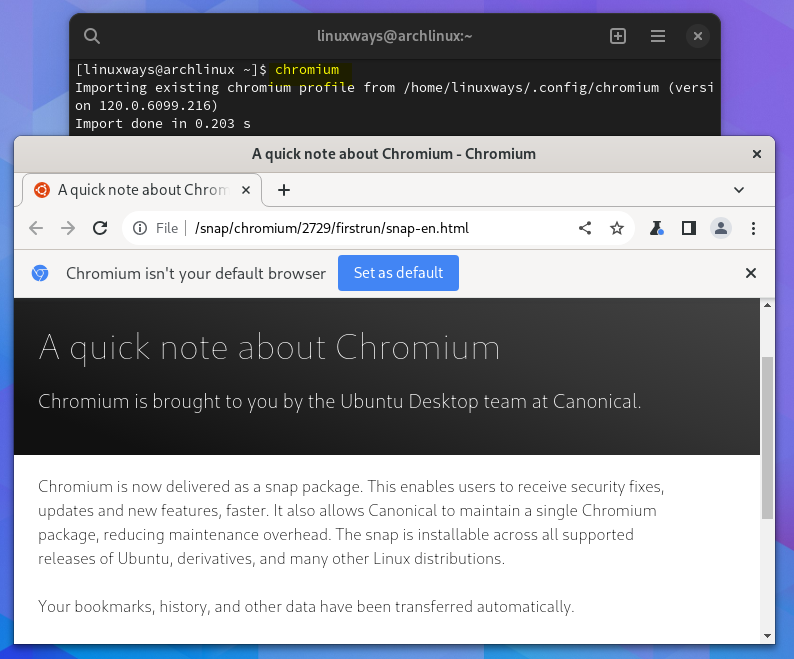Click the Set as default button

[398, 273]
